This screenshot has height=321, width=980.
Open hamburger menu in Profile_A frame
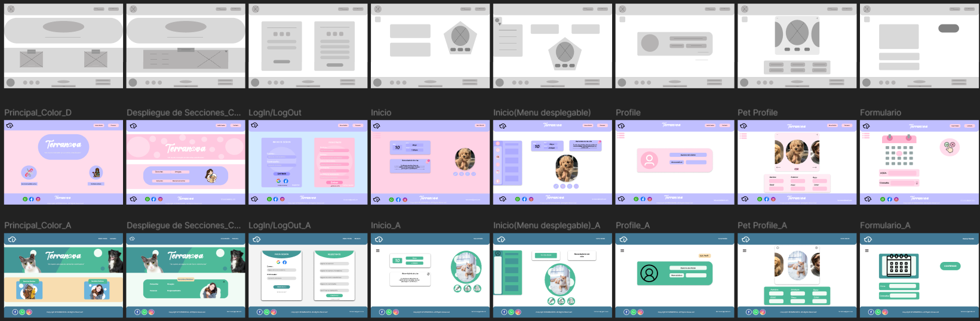(x=622, y=251)
